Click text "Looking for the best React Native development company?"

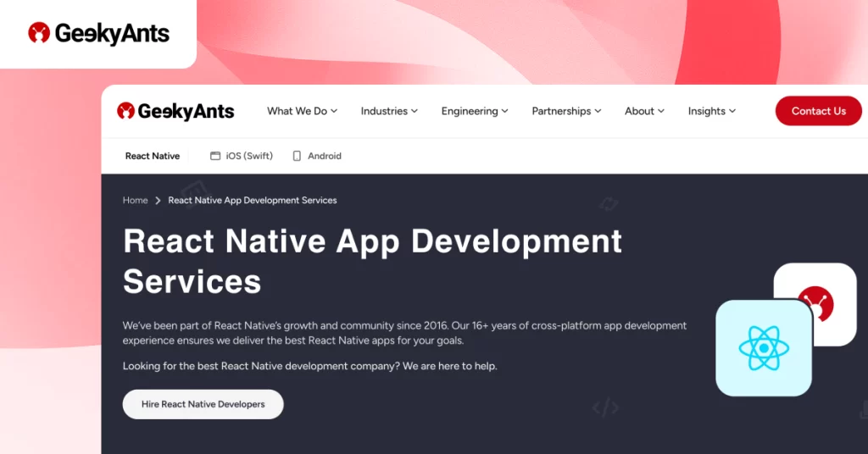coord(261,366)
